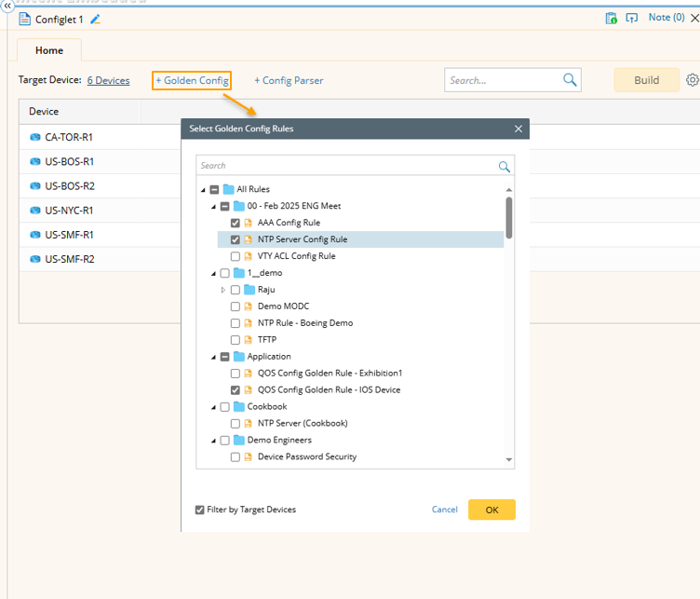Check the VTY ACL Config Rule checkbox

pyautogui.click(x=236, y=256)
